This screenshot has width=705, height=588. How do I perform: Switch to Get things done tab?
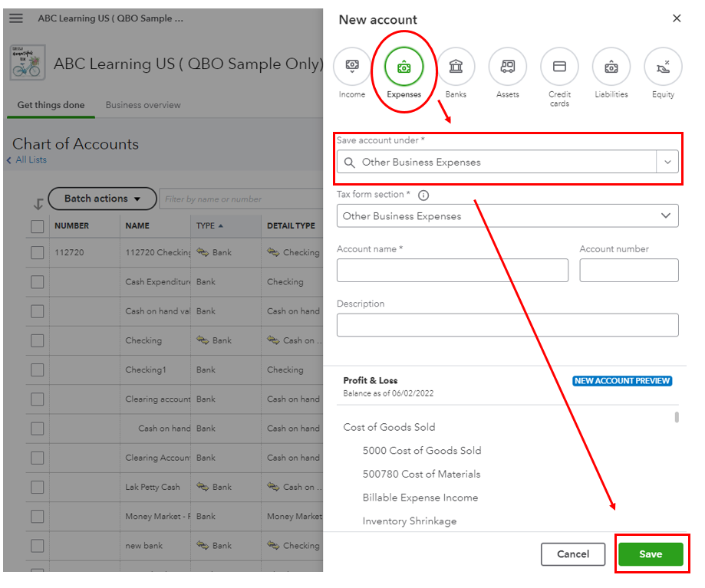pyautogui.click(x=51, y=105)
